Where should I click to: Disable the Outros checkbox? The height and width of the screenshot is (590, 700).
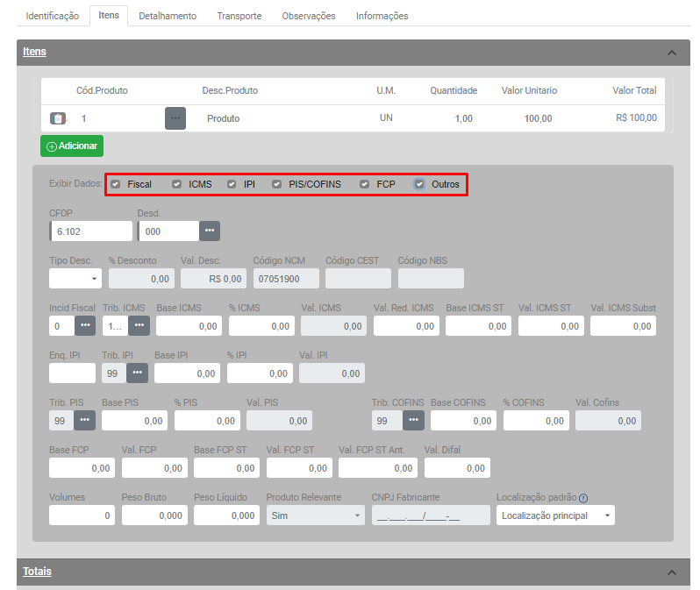coord(419,184)
